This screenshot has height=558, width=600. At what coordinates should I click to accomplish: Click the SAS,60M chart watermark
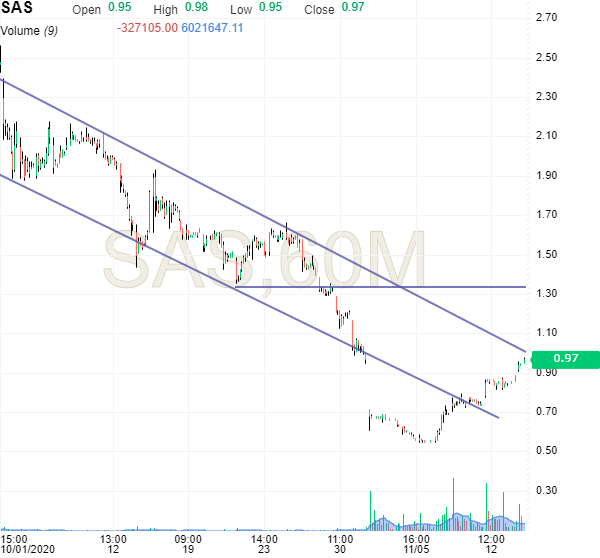point(265,262)
